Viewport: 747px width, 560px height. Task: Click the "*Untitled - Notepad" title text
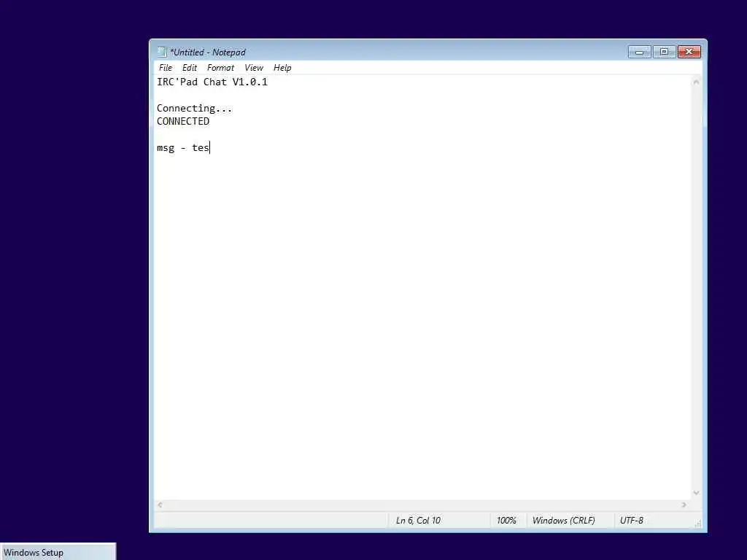[x=208, y=52]
